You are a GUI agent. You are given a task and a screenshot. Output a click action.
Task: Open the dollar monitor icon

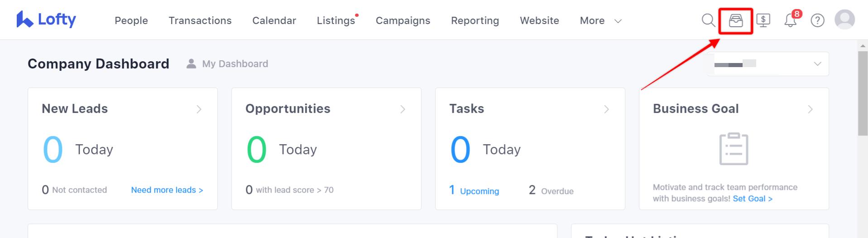763,20
